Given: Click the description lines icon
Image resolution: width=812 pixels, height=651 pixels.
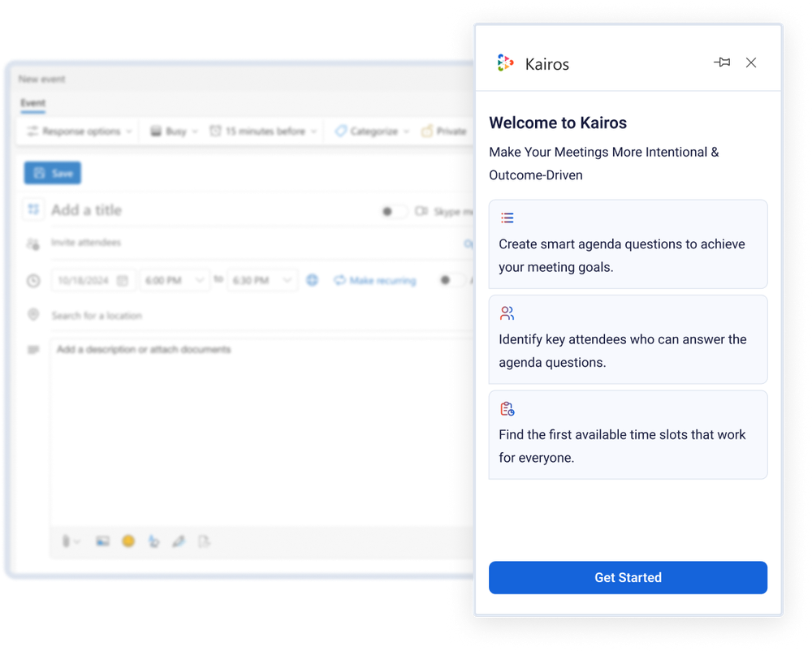Looking at the screenshot, I should click(x=33, y=350).
